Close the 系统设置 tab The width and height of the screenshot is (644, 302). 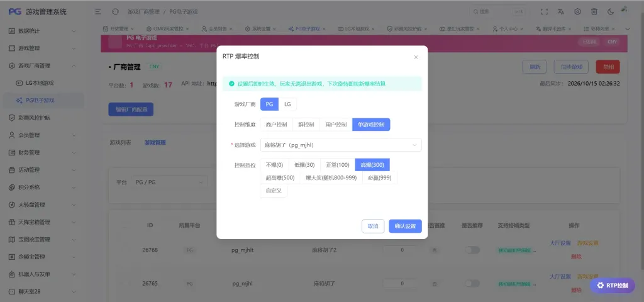[x=274, y=29]
